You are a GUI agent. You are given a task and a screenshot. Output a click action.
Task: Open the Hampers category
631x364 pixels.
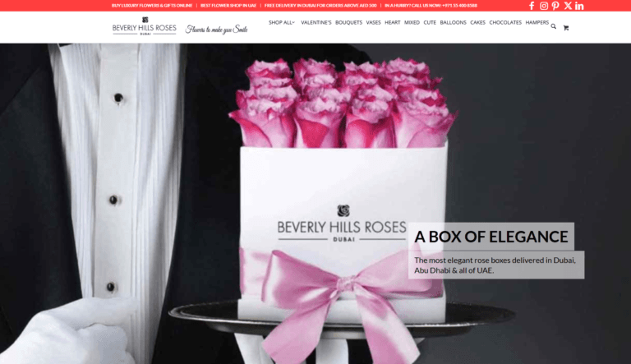click(x=537, y=22)
